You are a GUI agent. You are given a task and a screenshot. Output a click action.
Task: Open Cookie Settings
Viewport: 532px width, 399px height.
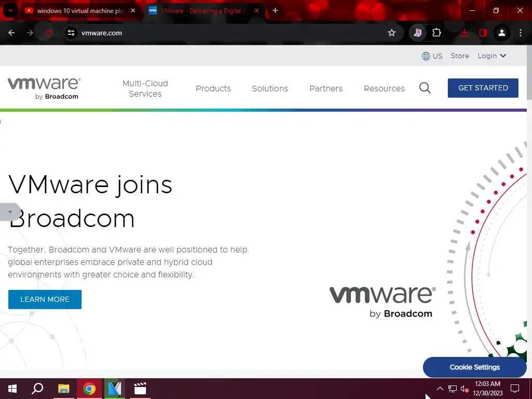pos(474,367)
